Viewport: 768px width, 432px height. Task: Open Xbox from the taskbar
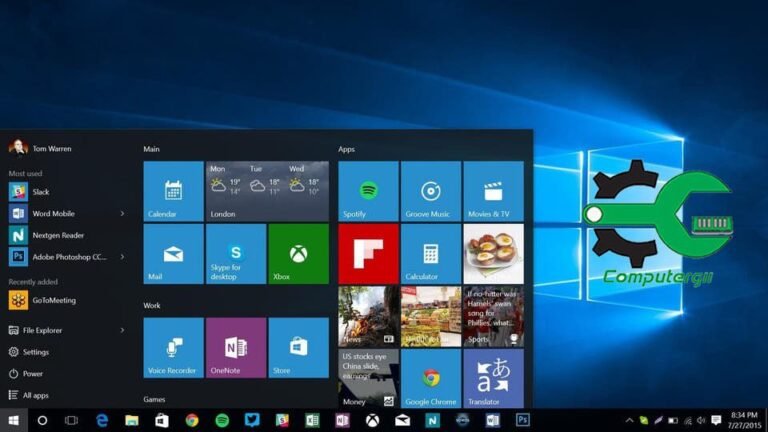(x=372, y=420)
